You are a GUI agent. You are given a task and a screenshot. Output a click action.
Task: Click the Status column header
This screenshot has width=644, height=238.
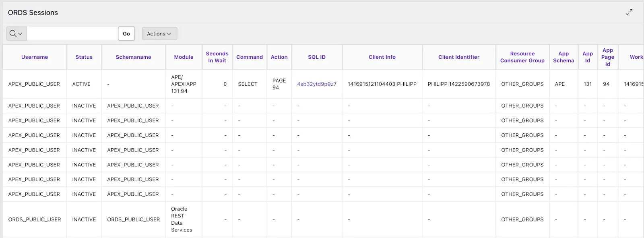[84, 57]
